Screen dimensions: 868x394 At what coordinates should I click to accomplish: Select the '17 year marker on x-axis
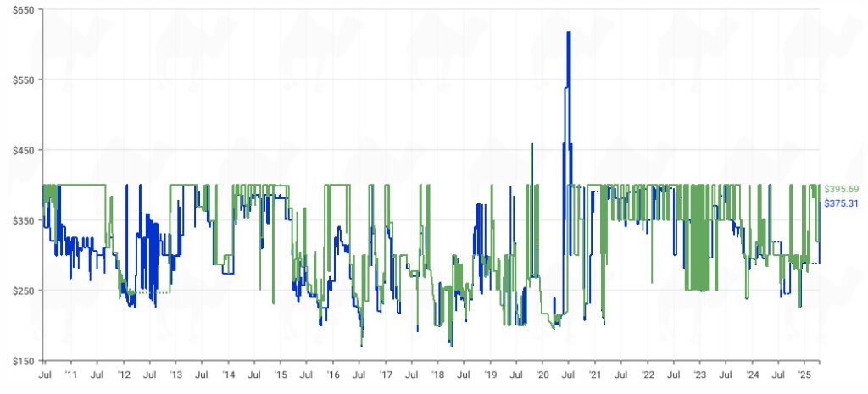point(386,373)
